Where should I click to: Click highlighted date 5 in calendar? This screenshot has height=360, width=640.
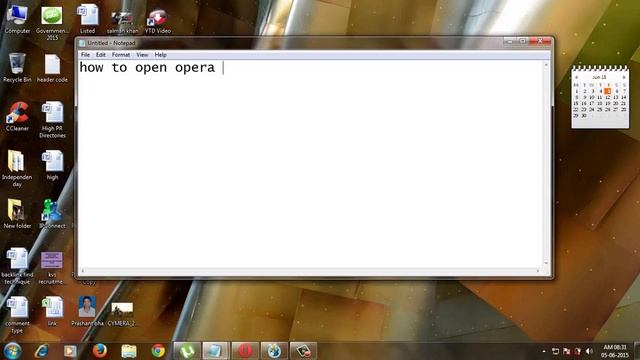click(608, 91)
